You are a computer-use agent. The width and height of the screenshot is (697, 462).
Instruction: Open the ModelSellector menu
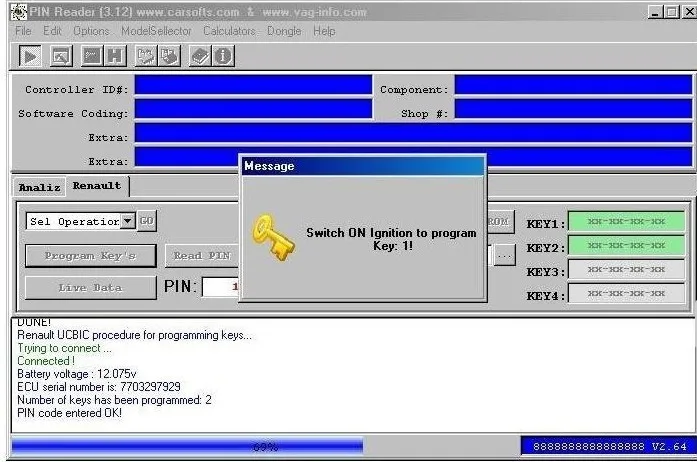tap(156, 31)
